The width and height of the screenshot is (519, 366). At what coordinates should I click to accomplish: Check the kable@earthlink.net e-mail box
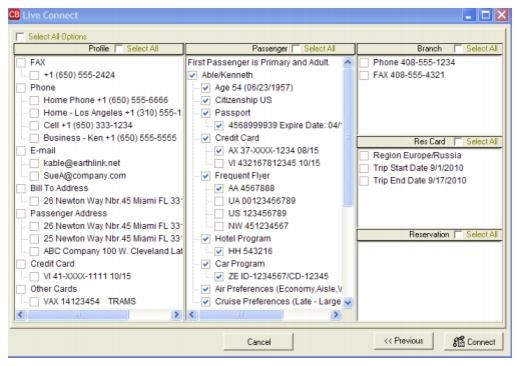coord(34,163)
